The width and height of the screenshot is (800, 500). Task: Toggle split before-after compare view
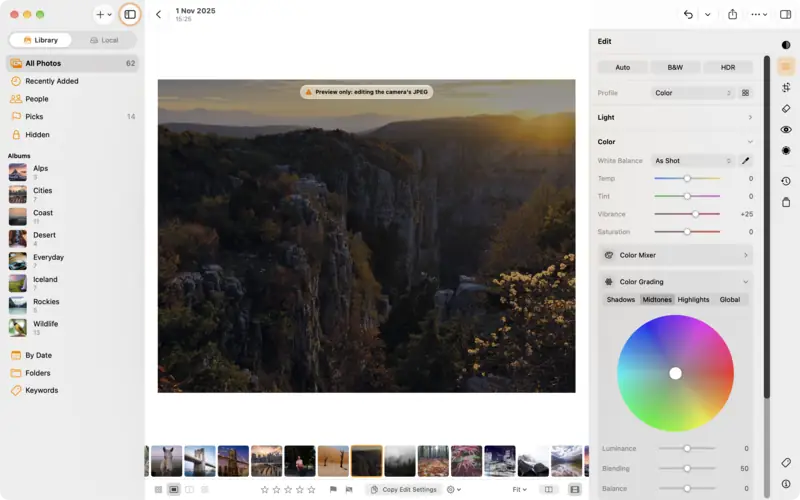[x=548, y=489]
